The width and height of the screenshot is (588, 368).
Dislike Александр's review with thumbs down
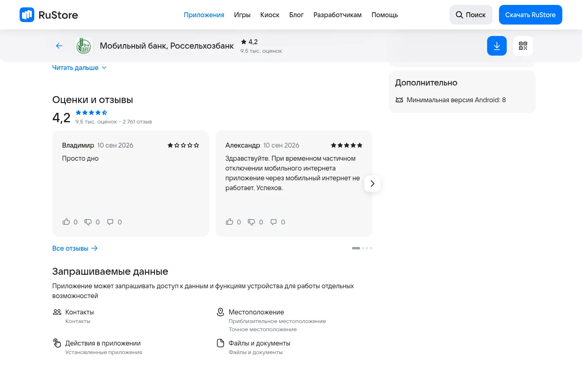tap(252, 222)
